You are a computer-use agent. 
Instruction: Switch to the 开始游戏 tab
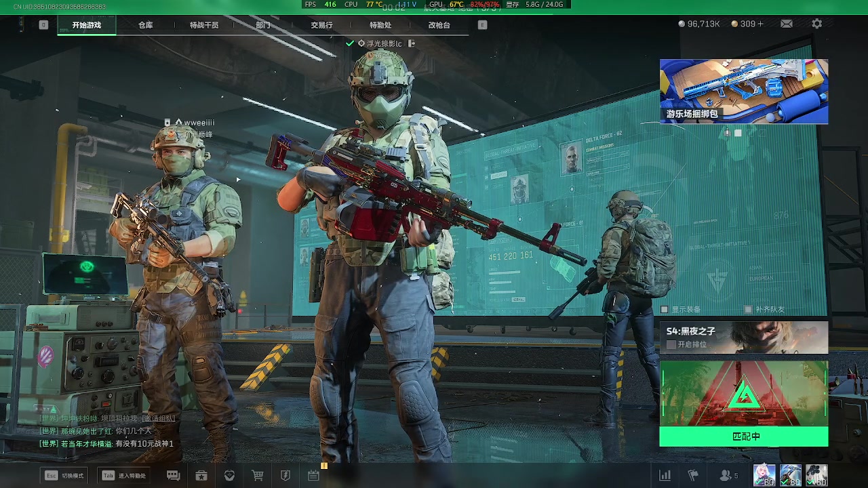pos(87,25)
